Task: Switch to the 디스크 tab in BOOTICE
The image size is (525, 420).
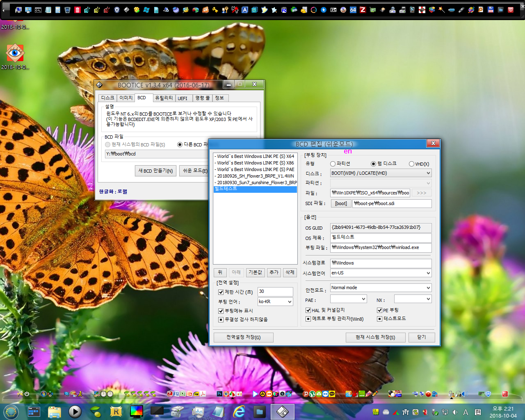Action: coord(107,98)
